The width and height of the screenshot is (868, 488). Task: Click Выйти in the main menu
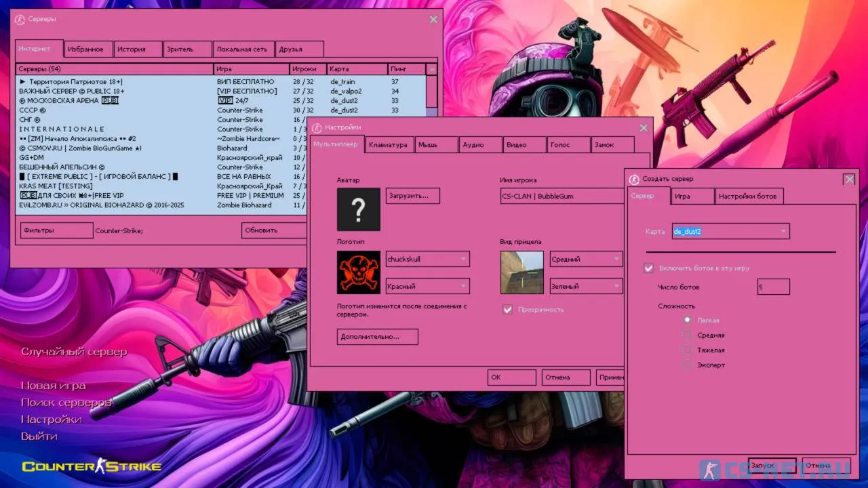tap(39, 436)
